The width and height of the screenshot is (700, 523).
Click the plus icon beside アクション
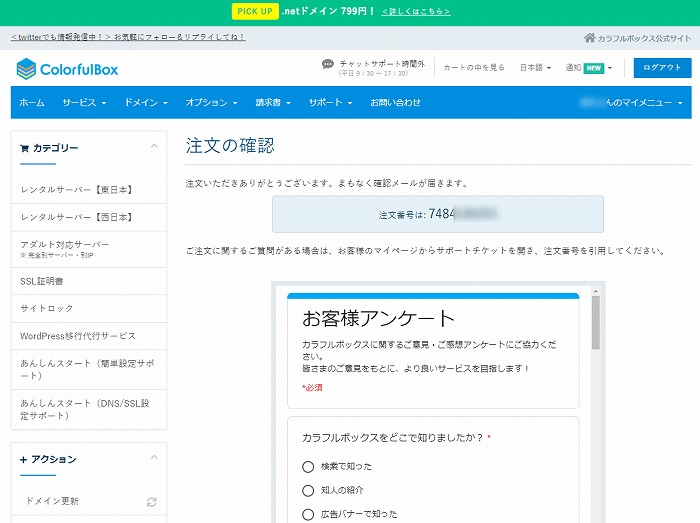[x=23, y=459]
